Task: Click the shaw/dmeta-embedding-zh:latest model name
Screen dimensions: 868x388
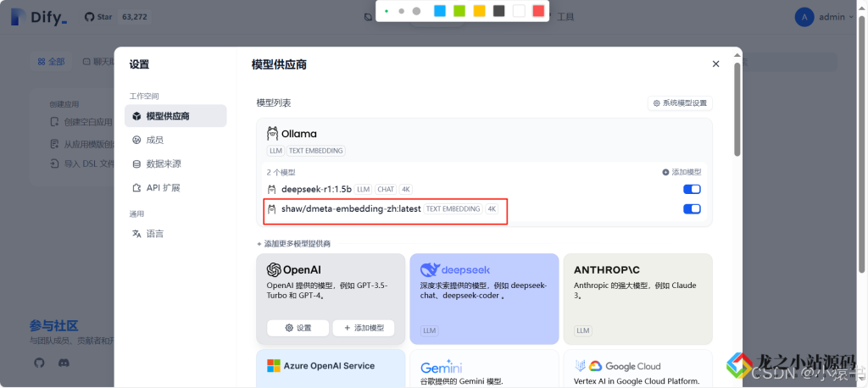Action: click(x=351, y=208)
